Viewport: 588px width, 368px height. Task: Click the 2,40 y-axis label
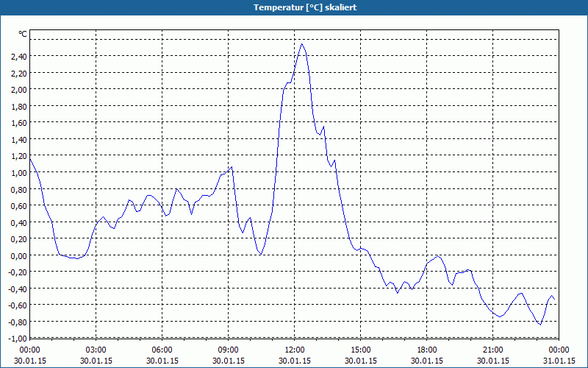pyautogui.click(x=19, y=57)
